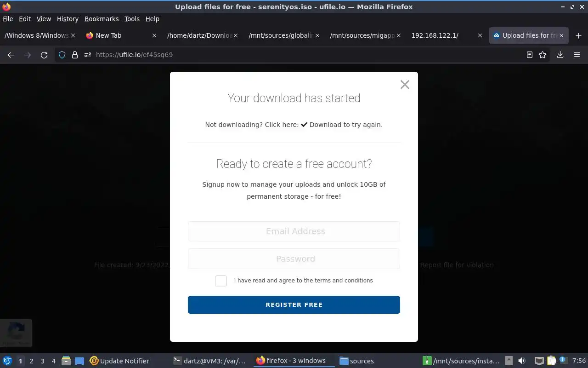Go back to previous page

pos(11,55)
